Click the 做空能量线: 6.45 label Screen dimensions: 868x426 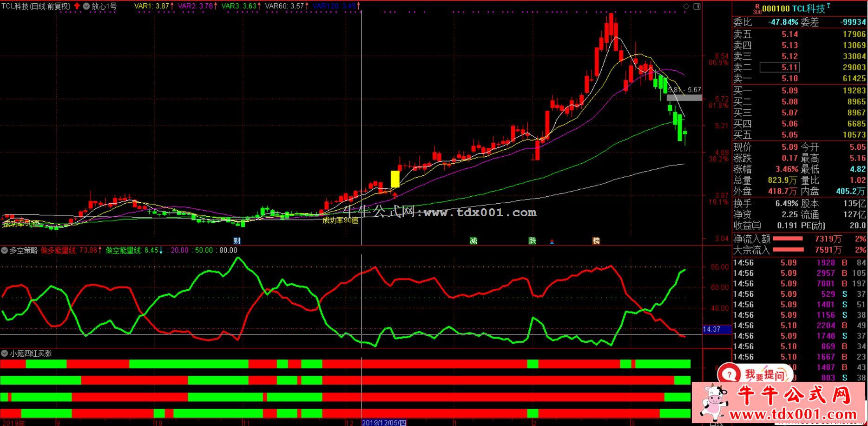(x=134, y=250)
